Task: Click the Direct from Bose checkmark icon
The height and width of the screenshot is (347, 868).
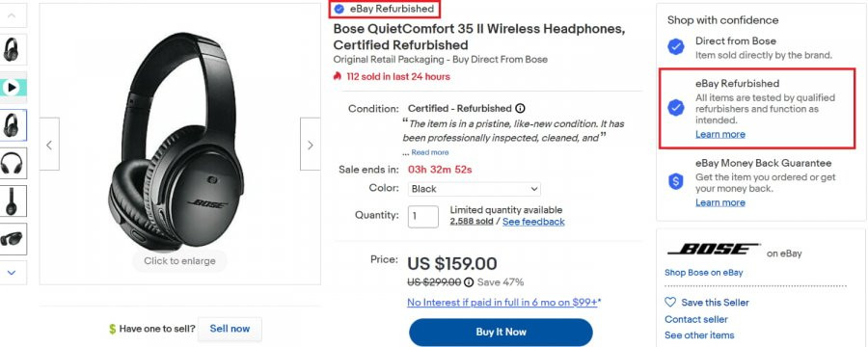Action: tap(675, 47)
